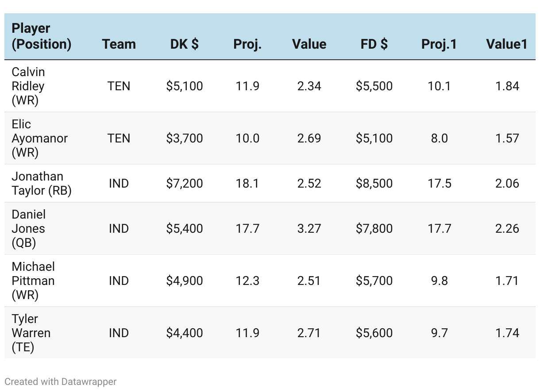Select the Proj.1 column header
The width and height of the screenshot is (540, 392).
(439, 44)
